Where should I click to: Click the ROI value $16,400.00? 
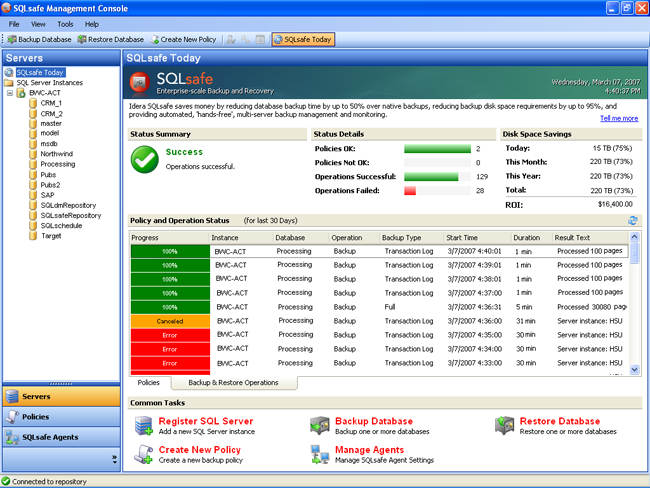[615, 204]
